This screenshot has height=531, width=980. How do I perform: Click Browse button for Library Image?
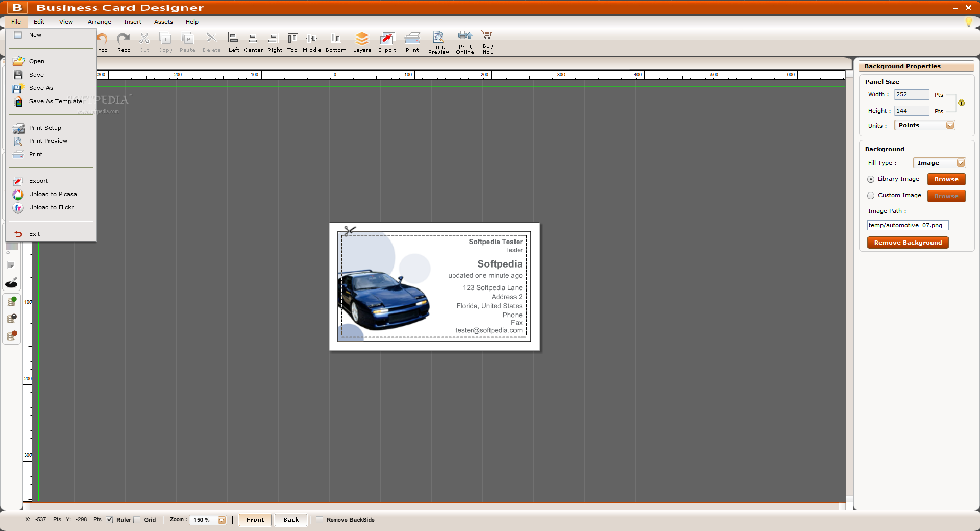click(x=946, y=179)
